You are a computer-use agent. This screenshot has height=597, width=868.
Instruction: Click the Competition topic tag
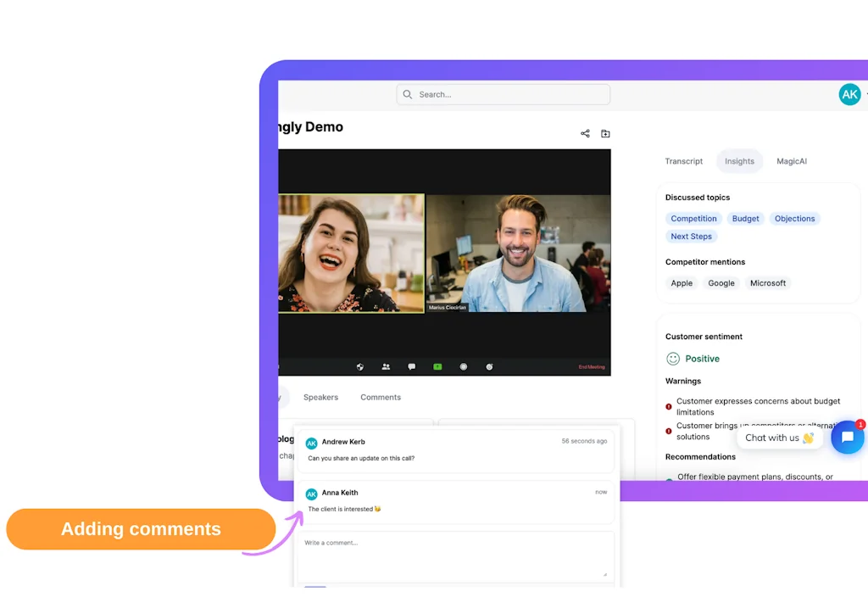693,219
